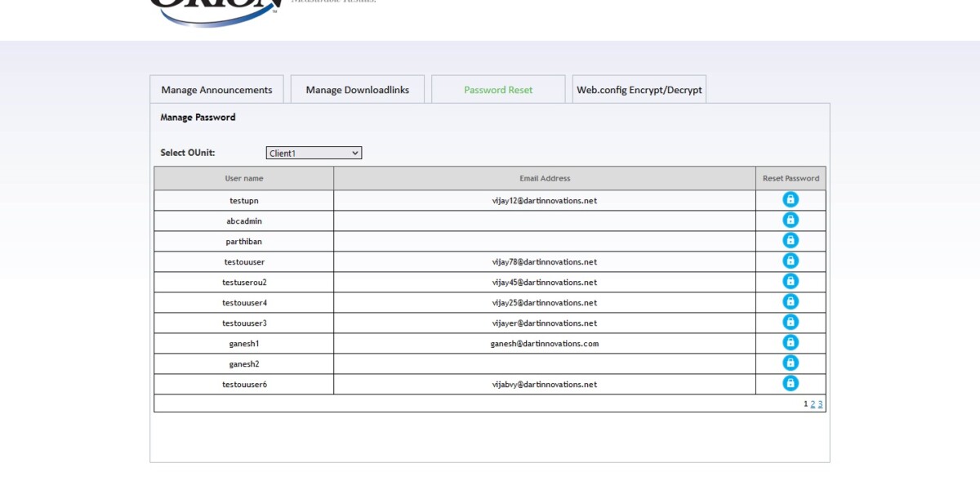Select the Password Reset tab
The width and height of the screenshot is (980, 490).
(498, 90)
